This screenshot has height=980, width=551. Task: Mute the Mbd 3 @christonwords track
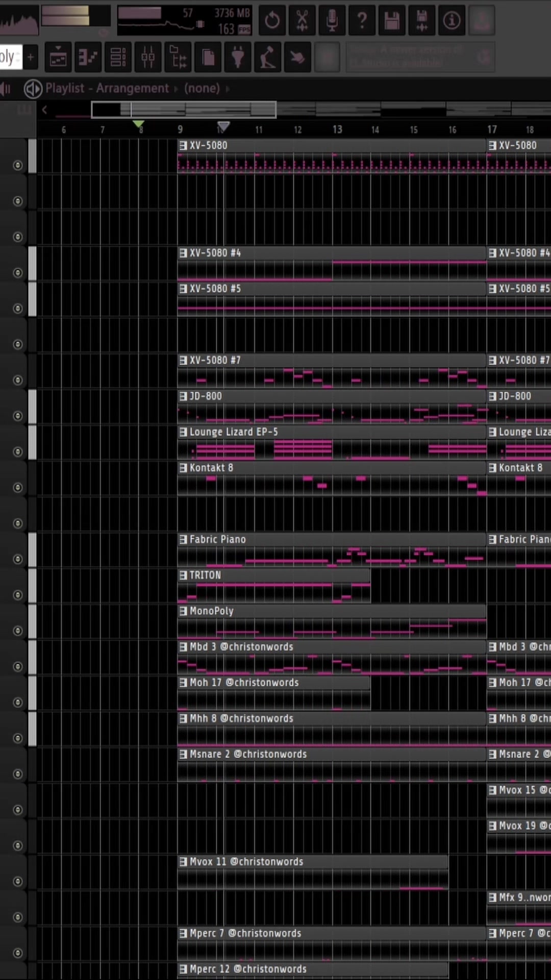[x=18, y=667]
